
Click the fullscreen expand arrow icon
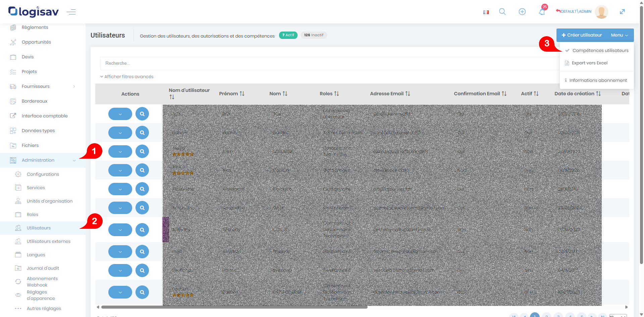(622, 12)
